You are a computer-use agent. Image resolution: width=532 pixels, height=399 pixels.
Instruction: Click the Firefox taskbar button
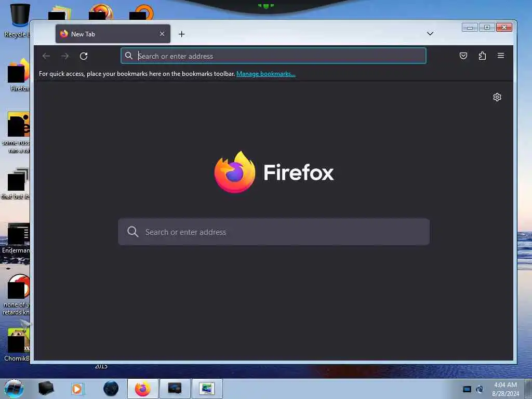tap(143, 389)
